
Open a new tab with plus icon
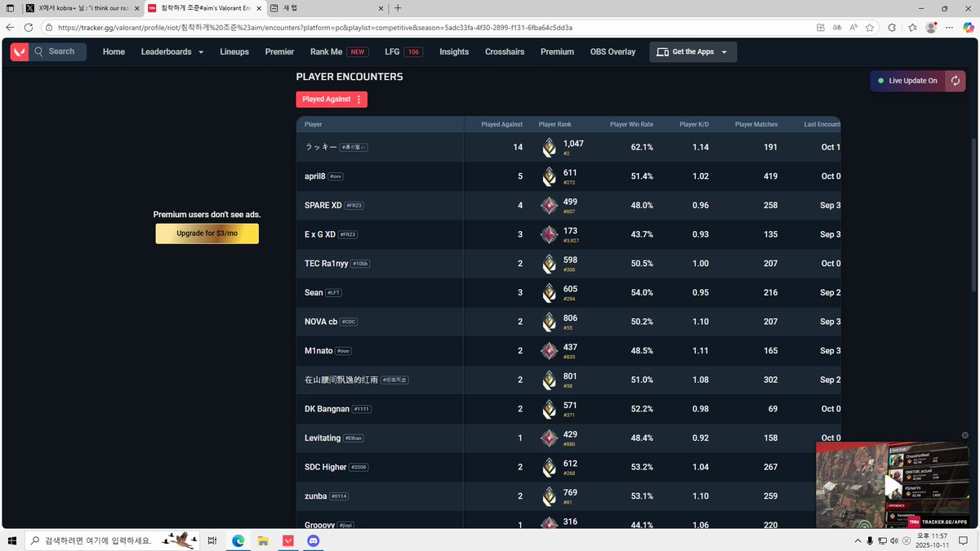tap(398, 8)
